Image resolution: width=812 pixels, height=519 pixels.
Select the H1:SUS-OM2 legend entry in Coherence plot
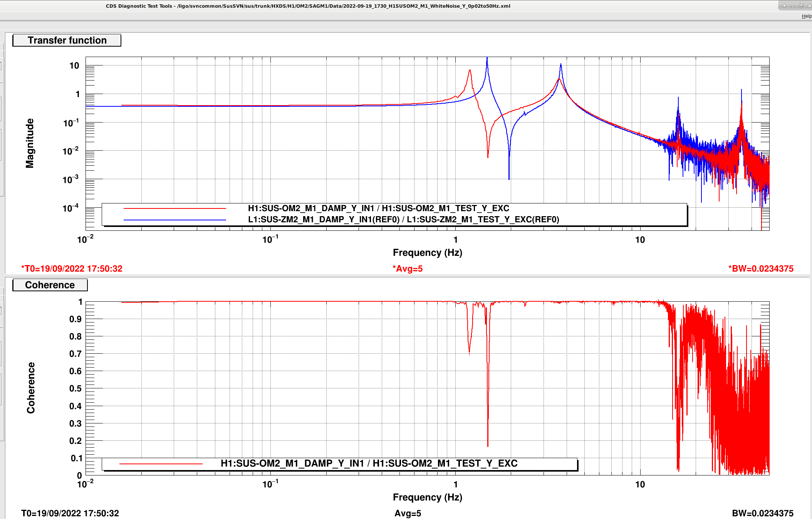point(369,464)
